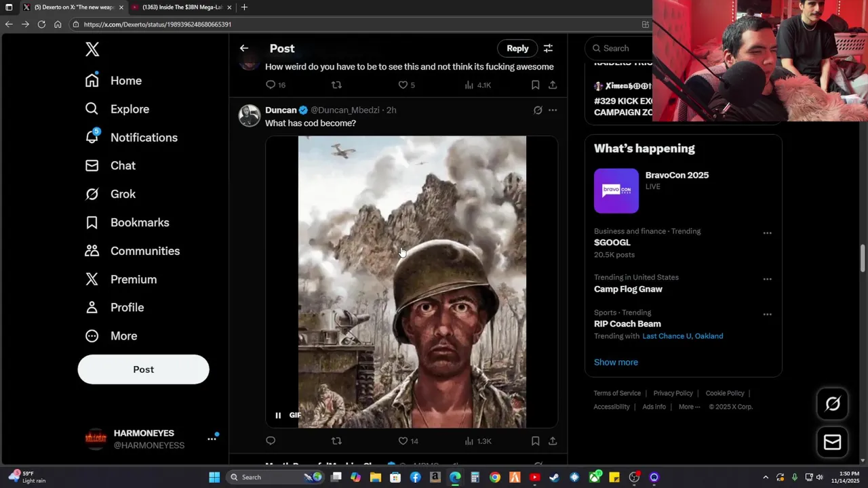The height and width of the screenshot is (488, 868).
Task: Open the BravoCon 2025 live event
Action: pos(683,191)
